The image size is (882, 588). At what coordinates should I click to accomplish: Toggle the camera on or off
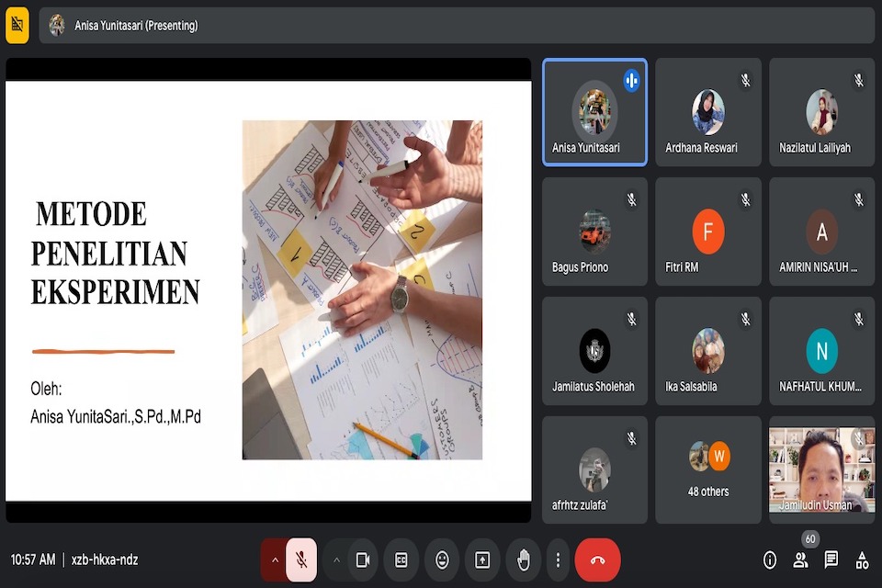tap(363, 560)
